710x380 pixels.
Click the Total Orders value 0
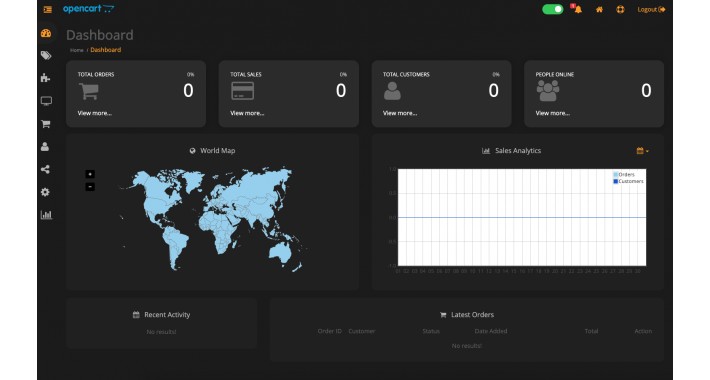click(188, 91)
